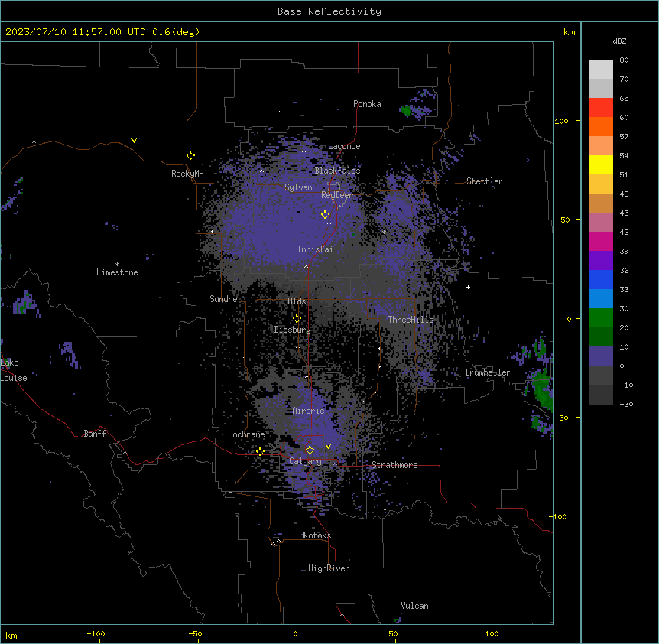The image size is (659, 644).
Task: Click the Strathmore label
Action: pos(394,465)
